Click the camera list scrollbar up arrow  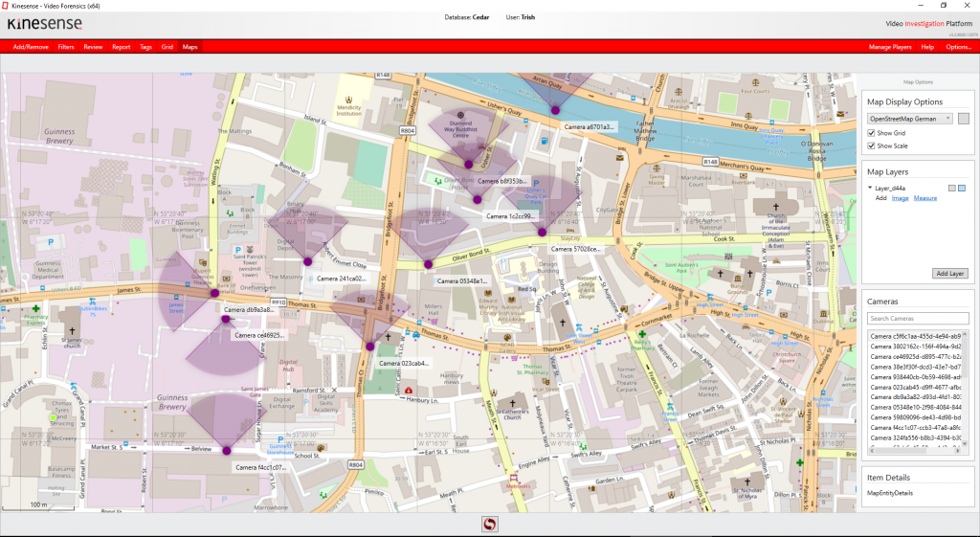tap(966, 334)
